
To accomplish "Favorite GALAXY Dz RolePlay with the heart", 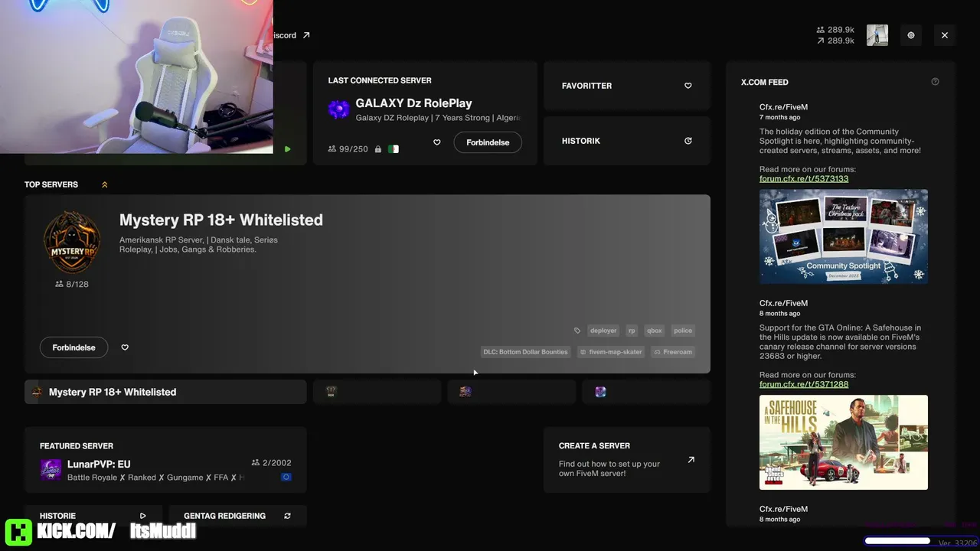I will [437, 142].
